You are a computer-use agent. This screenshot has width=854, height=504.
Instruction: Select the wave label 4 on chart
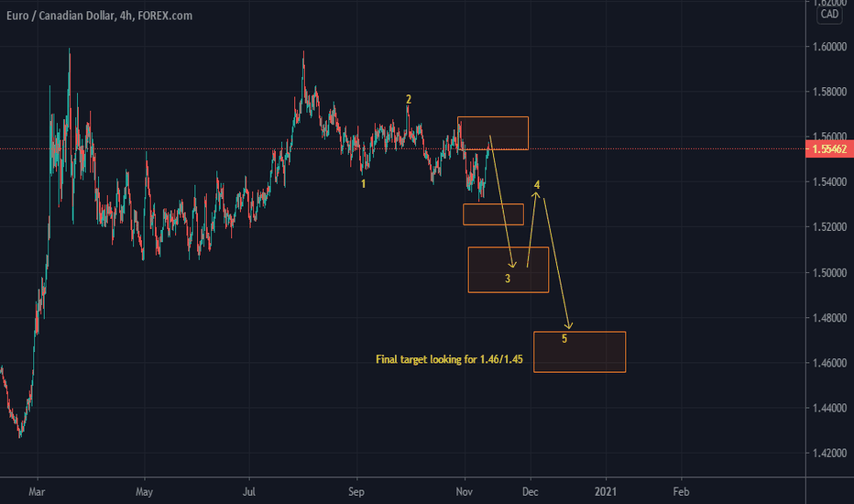[537, 185]
